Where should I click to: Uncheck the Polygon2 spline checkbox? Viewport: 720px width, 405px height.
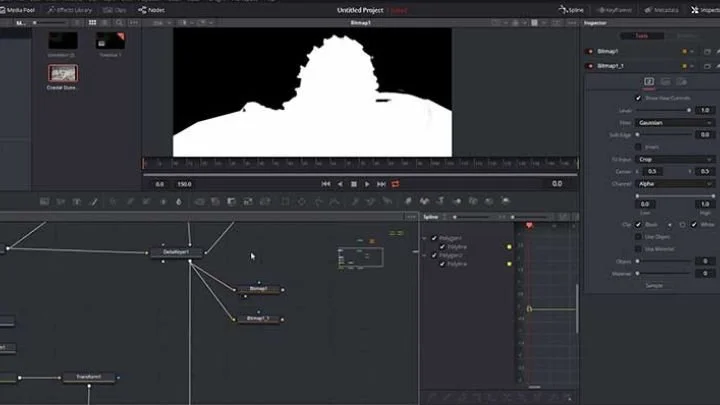tap(434, 255)
